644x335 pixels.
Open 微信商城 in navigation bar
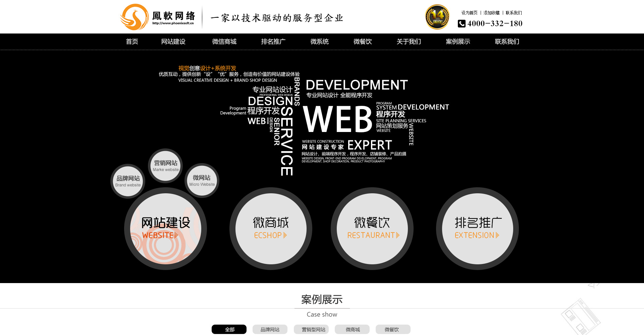(x=224, y=42)
